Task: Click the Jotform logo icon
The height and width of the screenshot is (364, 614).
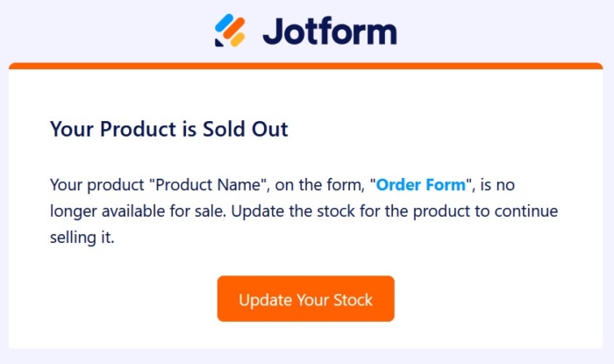Action: point(230,31)
